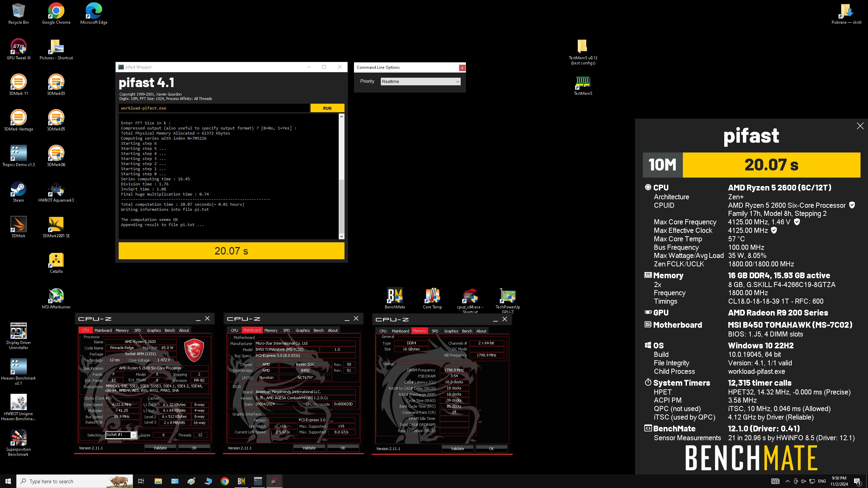Show hidden system tray icons chevron
Screen dimensions: 868x488
(787, 481)
